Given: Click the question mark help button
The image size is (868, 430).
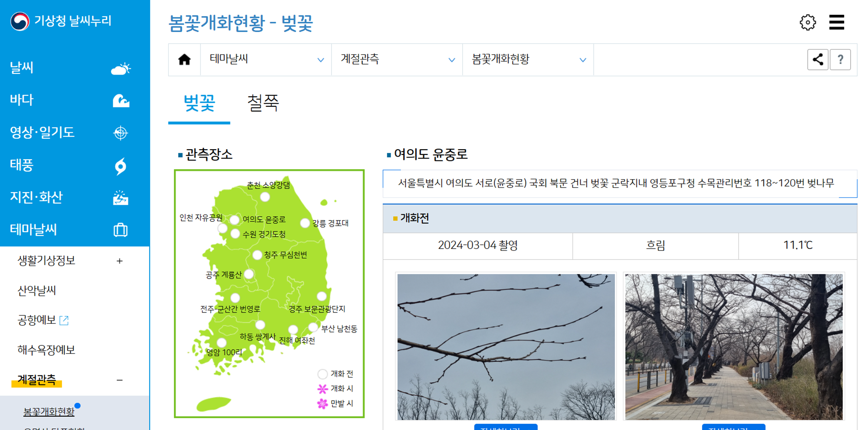Looking at the screenshot, I should 841,59.
